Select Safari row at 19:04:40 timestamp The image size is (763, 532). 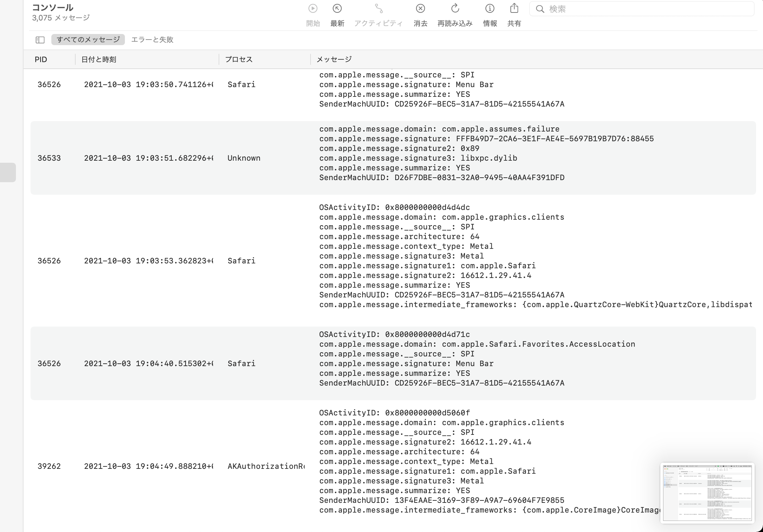point(241,363)
